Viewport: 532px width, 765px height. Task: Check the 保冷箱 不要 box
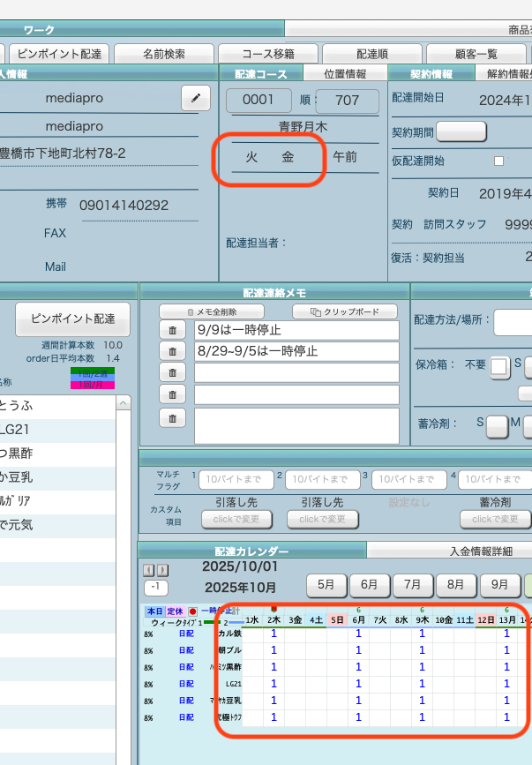point(499,365)
